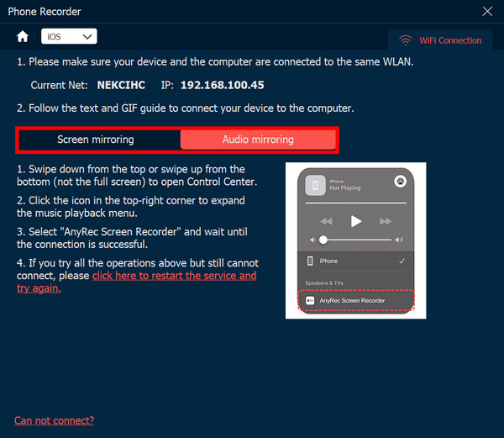504x438 pixels.
Task: Click the fast-forward icon in the guide image
Action: click(386, 221)
